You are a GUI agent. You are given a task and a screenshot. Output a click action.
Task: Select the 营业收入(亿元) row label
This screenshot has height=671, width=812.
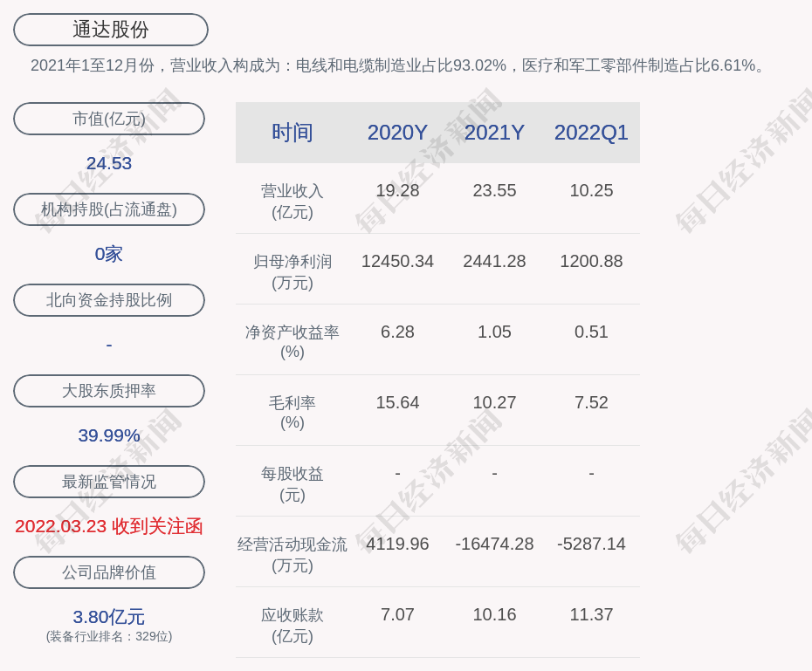pyautogui.click(x=292, y=201)
